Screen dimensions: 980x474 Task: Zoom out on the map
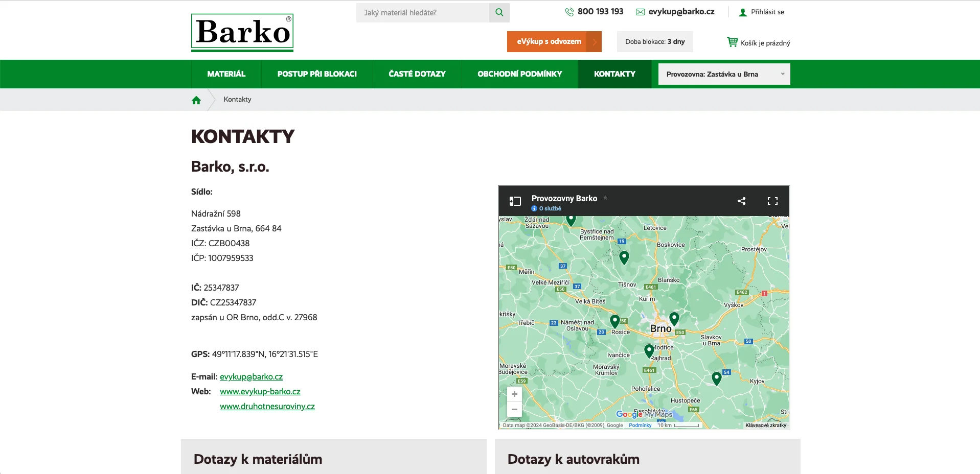[x=514, y=410]
